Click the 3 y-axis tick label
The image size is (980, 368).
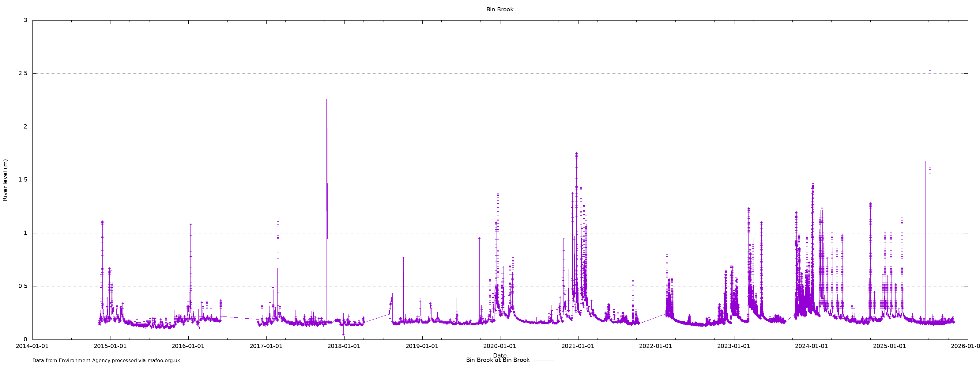coord(25,20)
